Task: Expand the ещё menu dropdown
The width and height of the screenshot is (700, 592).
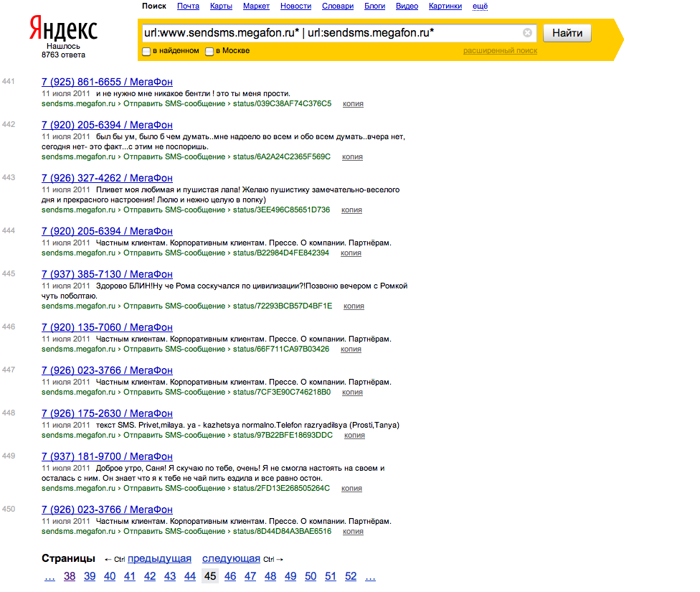Action: point(480,6)
